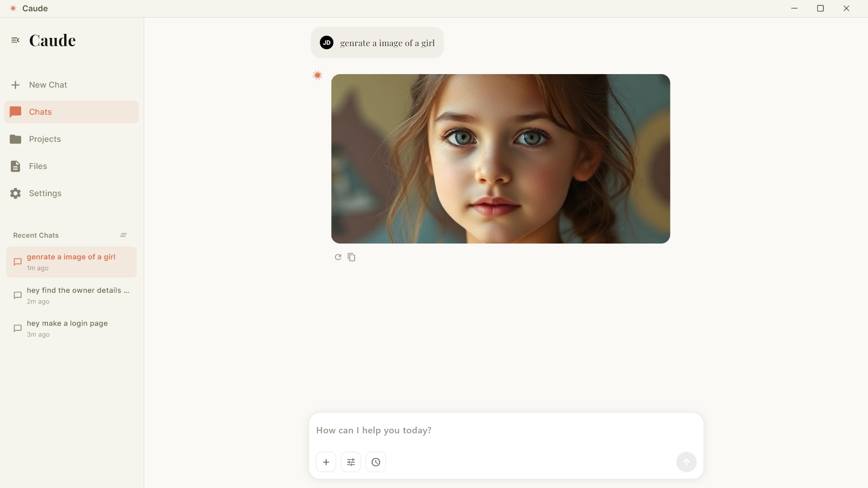
Task: Copy the response using the copy icon
Action: [351, 257]
